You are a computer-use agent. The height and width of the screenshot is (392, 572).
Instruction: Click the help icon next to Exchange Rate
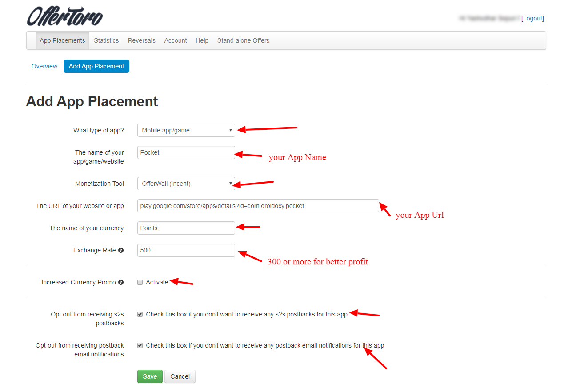[121, 250]
